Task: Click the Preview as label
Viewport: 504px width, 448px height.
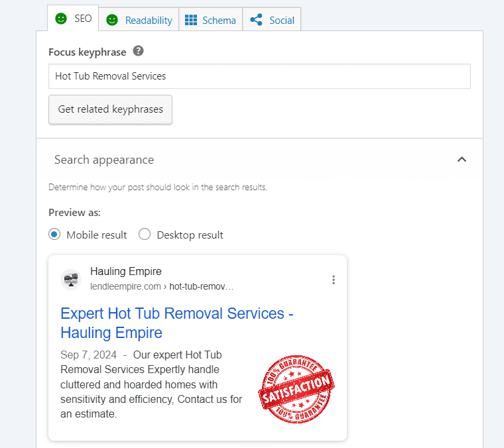Action: click(74, 213)
